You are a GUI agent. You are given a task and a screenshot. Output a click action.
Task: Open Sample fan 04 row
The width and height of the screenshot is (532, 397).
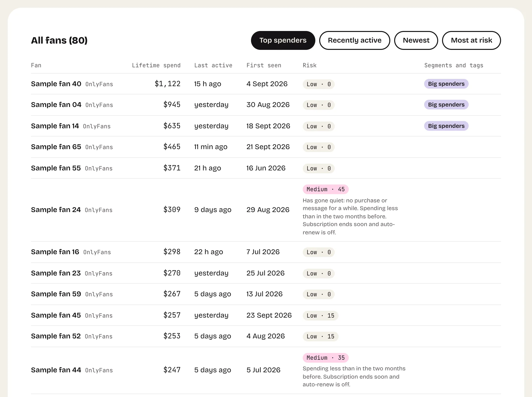tap(266, 105)
